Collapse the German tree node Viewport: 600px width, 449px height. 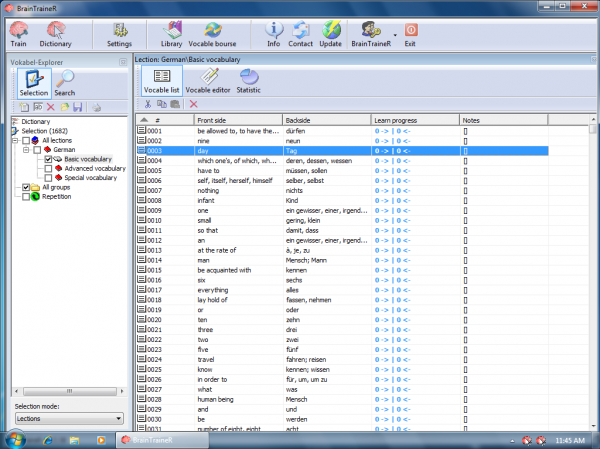coord(26,149)
